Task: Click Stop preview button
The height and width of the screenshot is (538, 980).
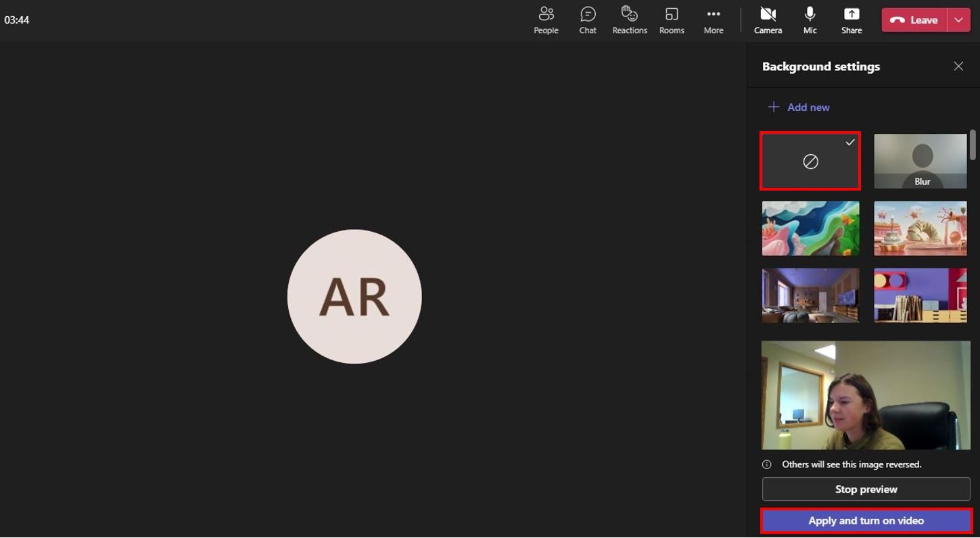Action: click(866, 489)
